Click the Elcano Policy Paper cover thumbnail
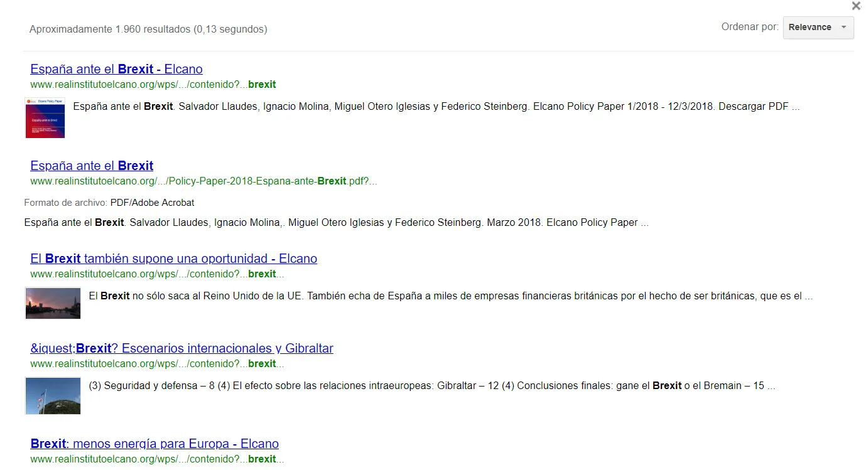868x470 pixels. pos(45,117)
